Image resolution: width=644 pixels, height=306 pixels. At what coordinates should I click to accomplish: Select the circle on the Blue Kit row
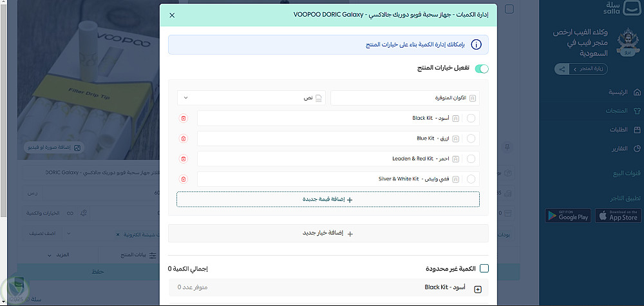pos(471,139)
